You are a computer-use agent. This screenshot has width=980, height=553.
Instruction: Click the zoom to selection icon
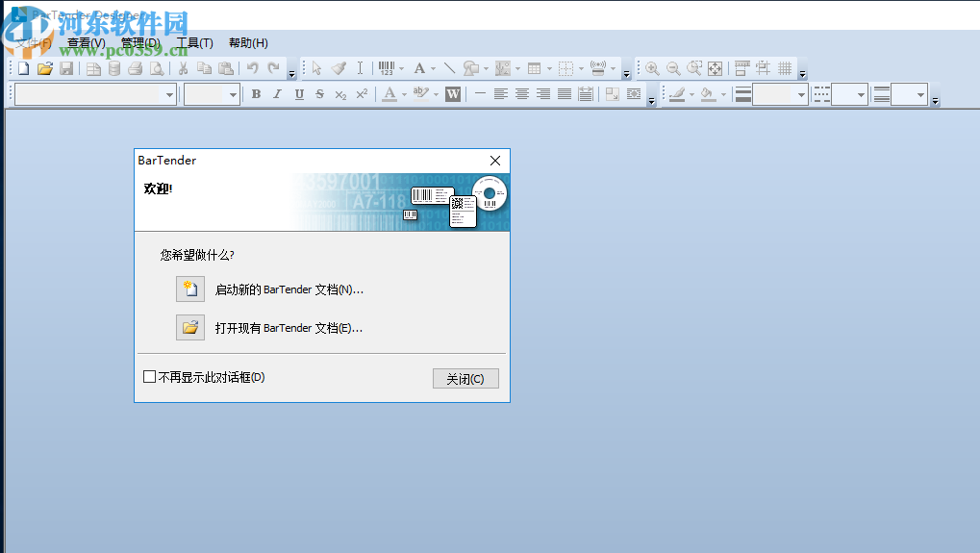point(694,68)
